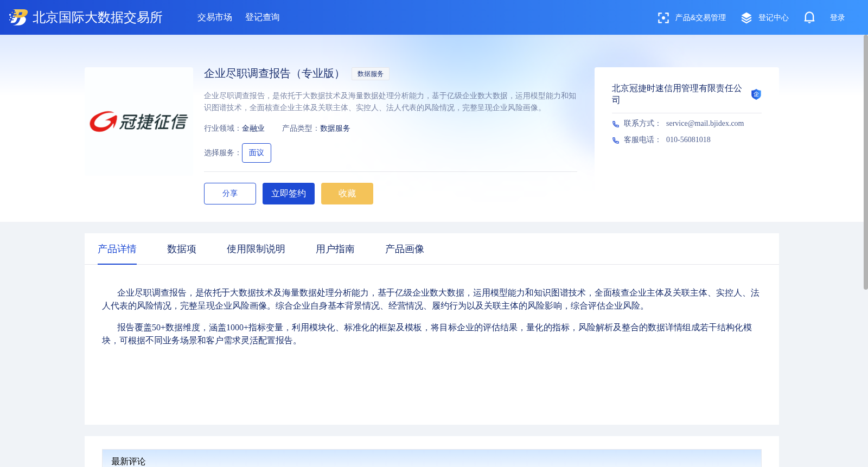Click the 金融业 industry value
This screenshot has width=868, height=467.
(x=253, y=129)
